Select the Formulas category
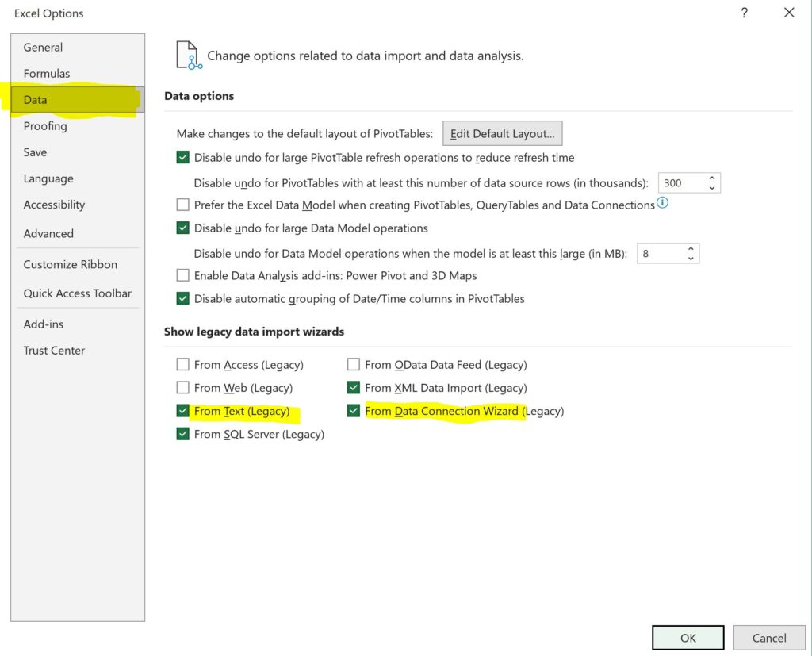The image size is (812, 656). [x=77, y=74]
